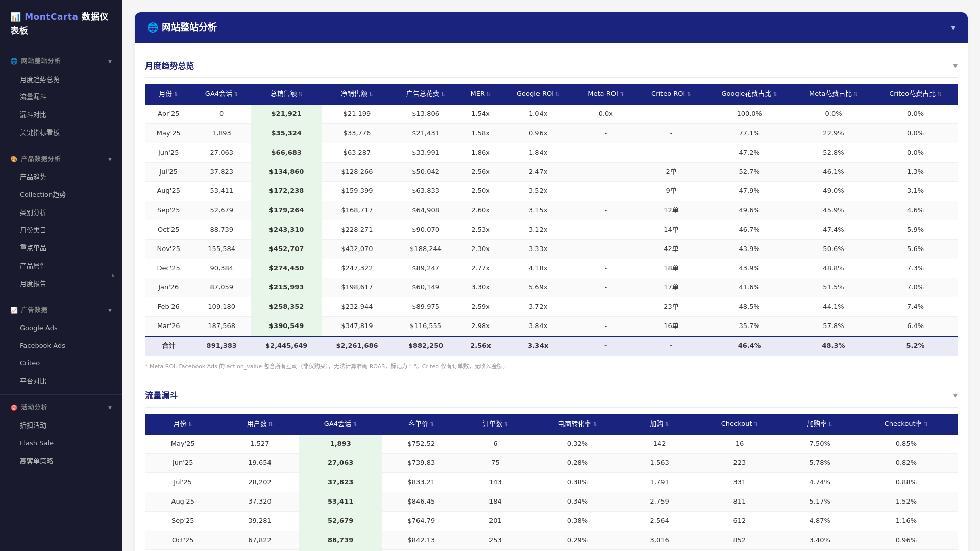Select the Mar'26 row month cell

168,326
